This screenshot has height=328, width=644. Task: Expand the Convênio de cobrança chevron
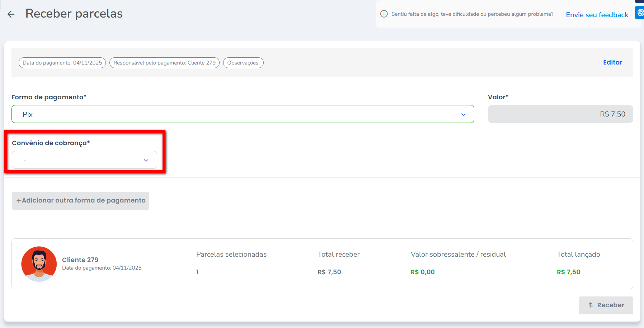[x=146, y=160]
